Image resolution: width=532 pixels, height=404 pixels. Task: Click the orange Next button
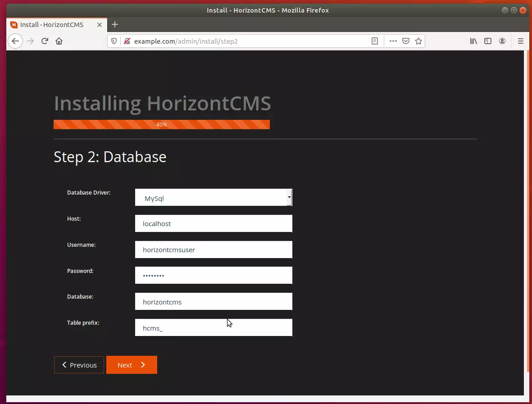132,365
